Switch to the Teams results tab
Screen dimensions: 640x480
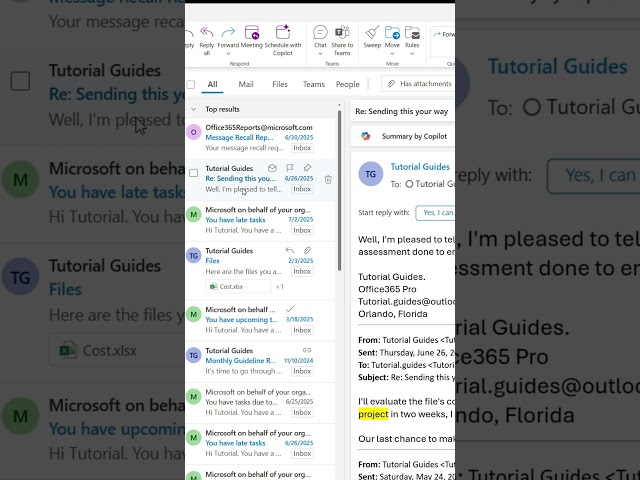[x=313, y=84]
